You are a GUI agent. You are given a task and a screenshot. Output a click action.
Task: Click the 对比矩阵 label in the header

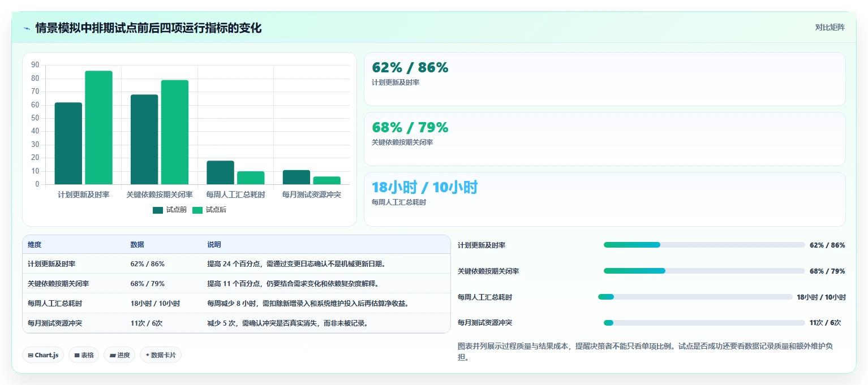click(x=830, y=28)
